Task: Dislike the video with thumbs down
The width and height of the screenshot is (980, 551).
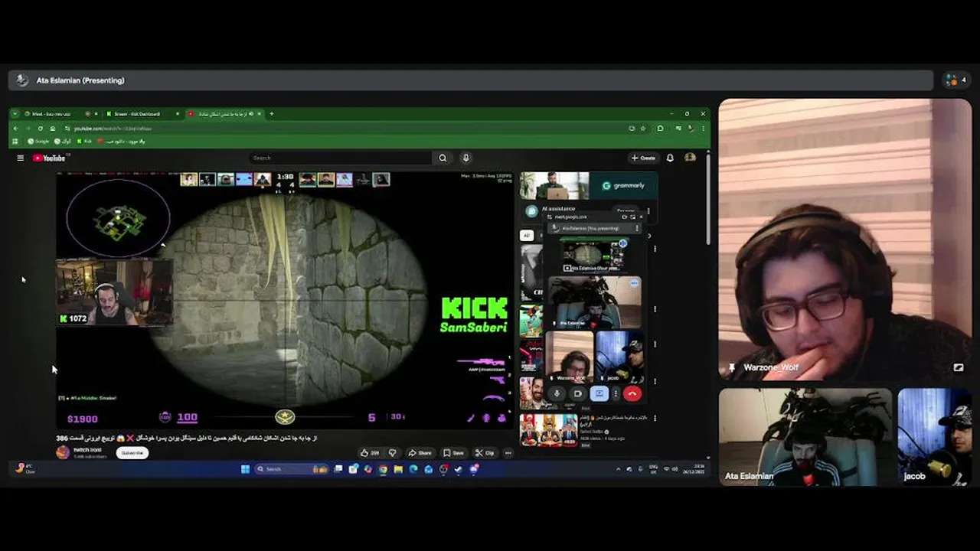Action: point(393,453)
